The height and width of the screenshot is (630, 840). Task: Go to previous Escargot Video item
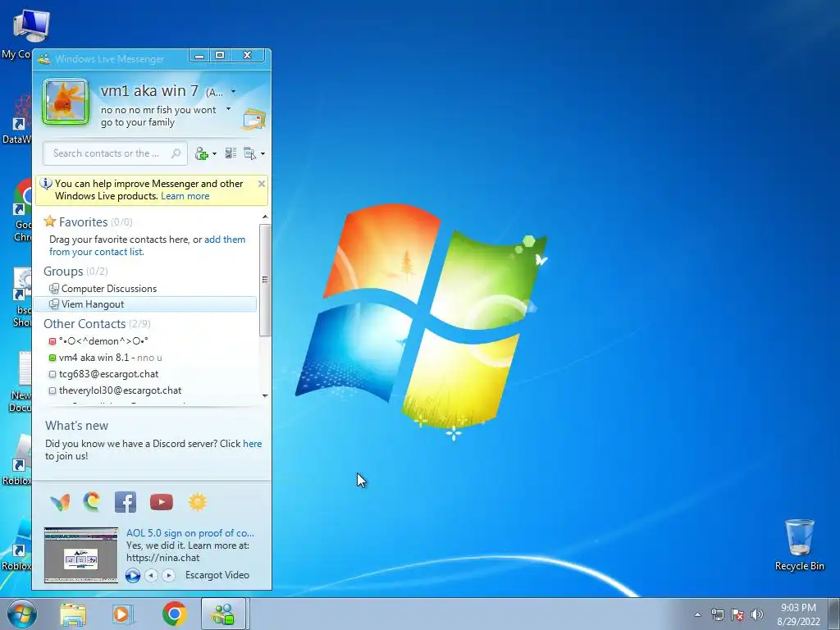152,575
